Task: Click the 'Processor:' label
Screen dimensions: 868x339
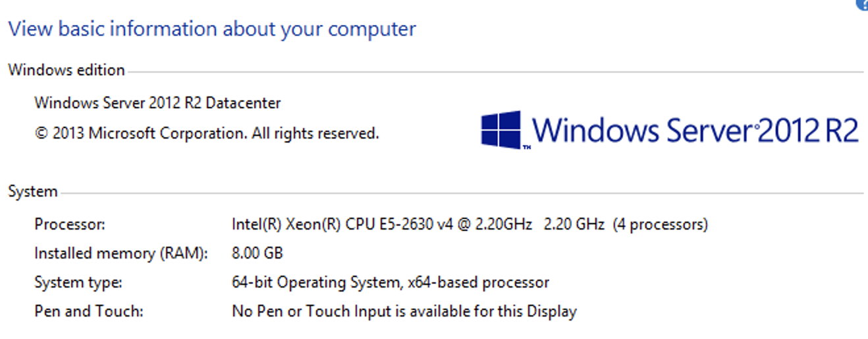Action: coord(69,224)
